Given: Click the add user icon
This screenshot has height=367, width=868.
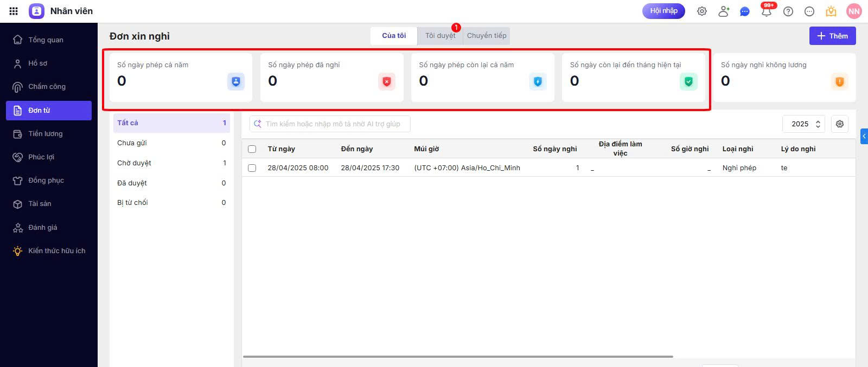Looking at the screenshot, I should (724, 11).
